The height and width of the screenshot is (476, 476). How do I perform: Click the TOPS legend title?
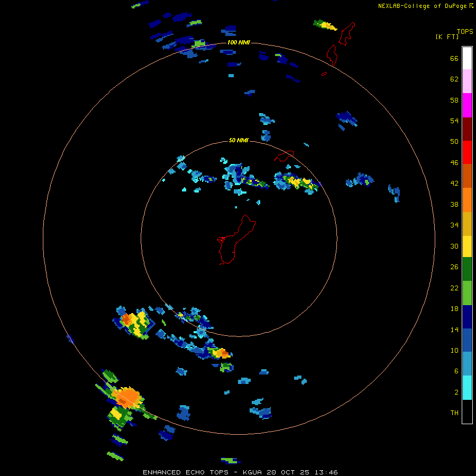(465, 31)
